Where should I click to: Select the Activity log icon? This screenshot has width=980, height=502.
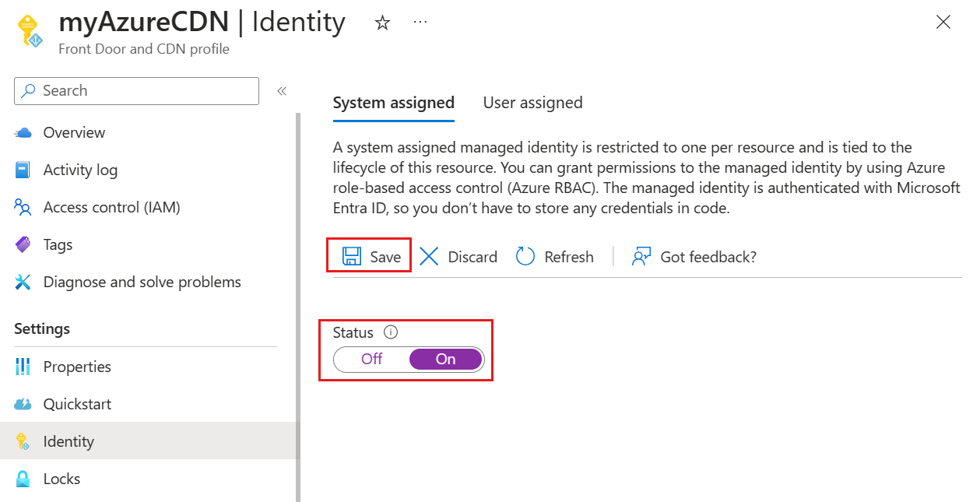click(x=24, y=170)
